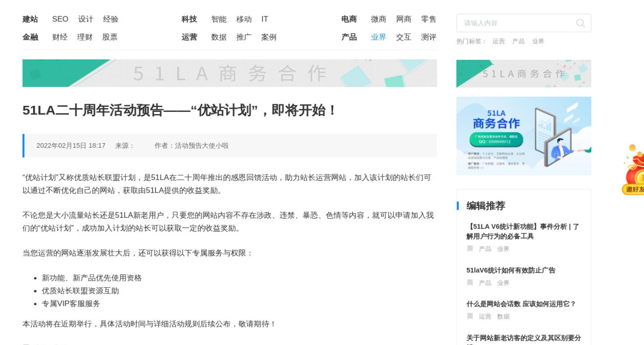
Task: Click 业界 tag under 51laV6统计如何有效防止广告
Action: click(503, 283)
